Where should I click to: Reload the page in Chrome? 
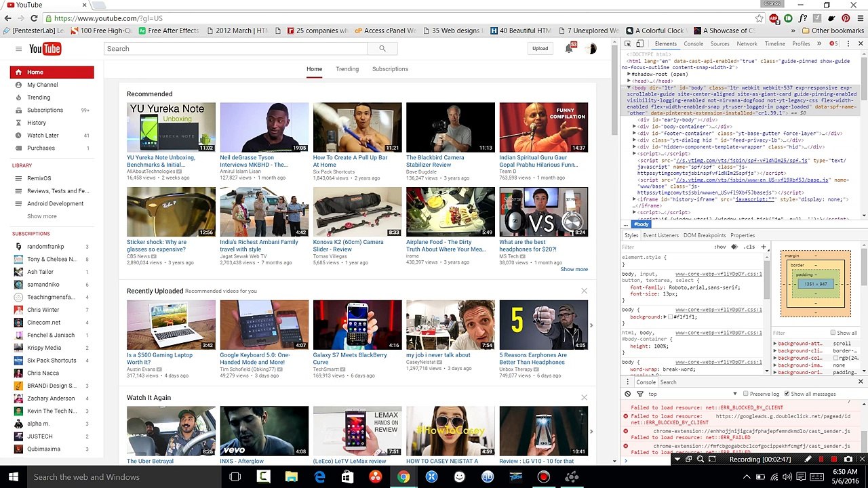point(34,18)
